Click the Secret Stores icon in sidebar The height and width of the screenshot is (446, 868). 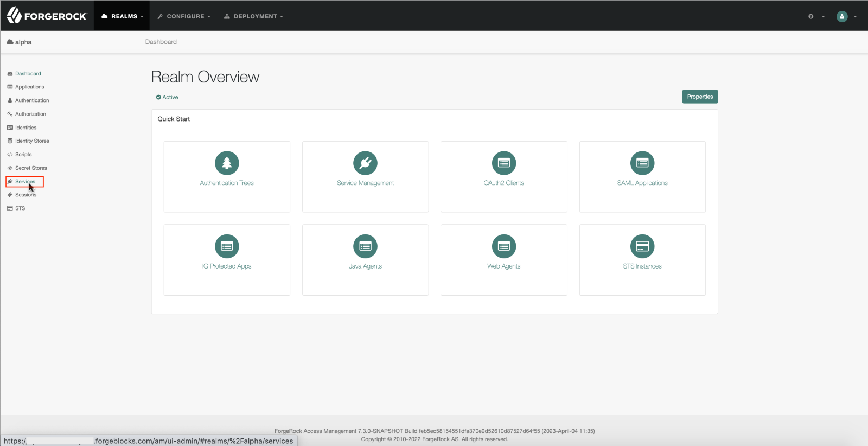pyautogui.click(x=10, y=168)
